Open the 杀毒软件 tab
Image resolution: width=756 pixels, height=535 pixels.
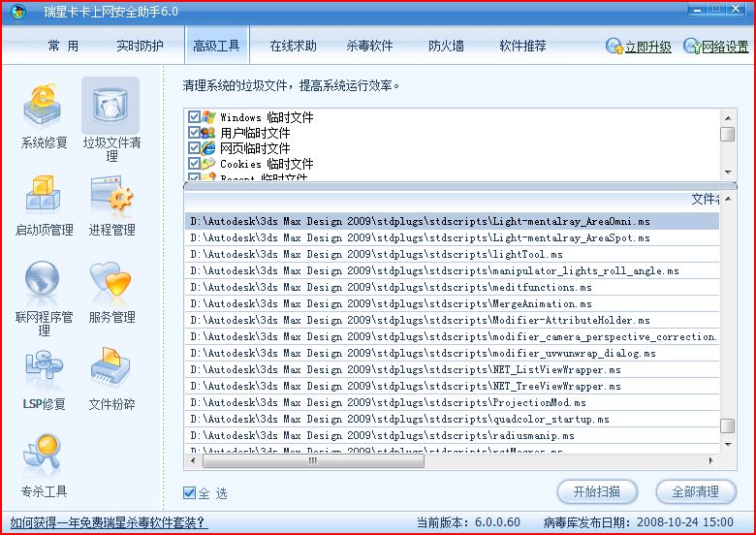click(369, 46)
